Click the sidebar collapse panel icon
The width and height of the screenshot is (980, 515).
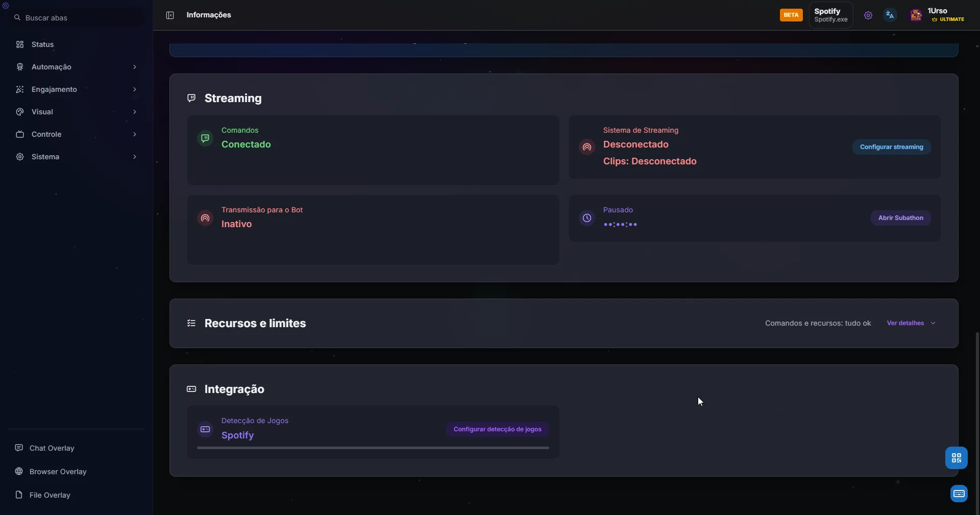(x=170, y=15)
